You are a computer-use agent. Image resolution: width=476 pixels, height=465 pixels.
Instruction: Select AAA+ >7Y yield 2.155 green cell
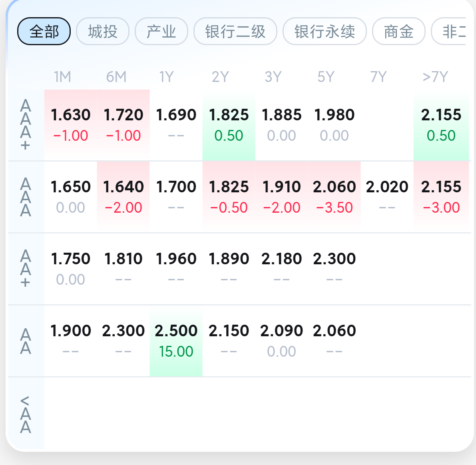[441, 124]
